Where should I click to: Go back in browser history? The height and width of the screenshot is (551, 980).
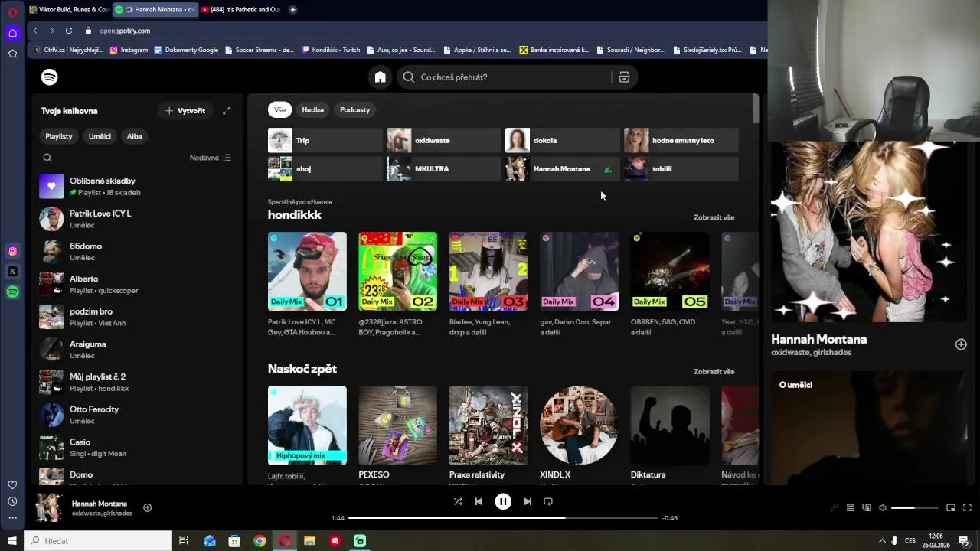(x=35, y=31)
